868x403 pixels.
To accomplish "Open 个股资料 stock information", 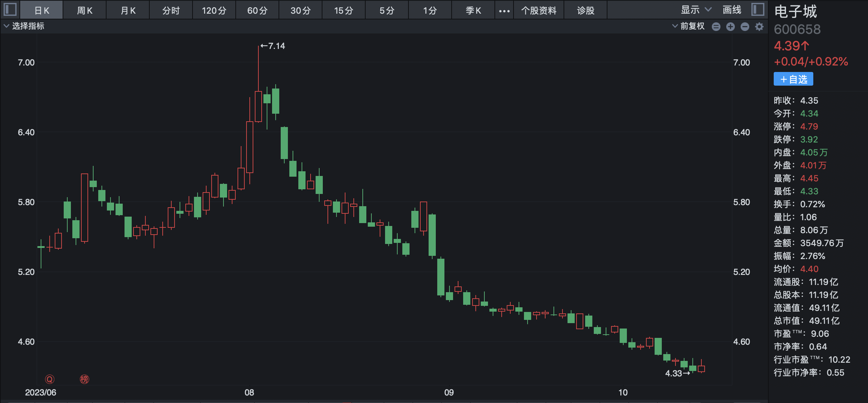I will pos(539,11).
